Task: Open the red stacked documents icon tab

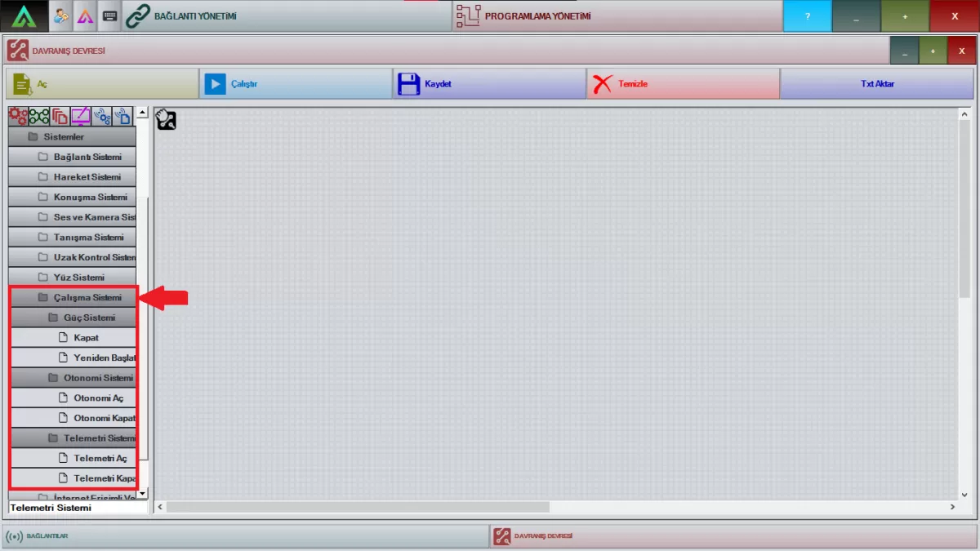Action: click(x=60, y=116)
